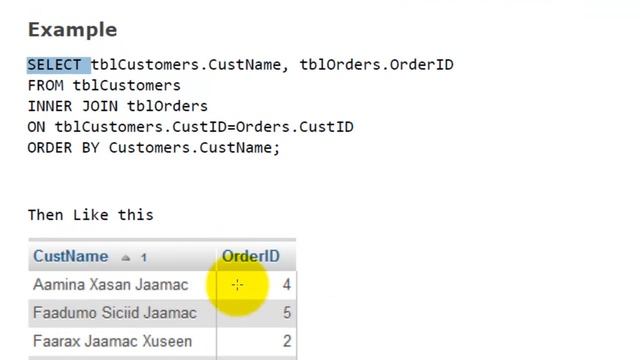Screen dimensions: 640x360
Task: Click the highlighted SELECT keyword
Action: click(59, 65)
